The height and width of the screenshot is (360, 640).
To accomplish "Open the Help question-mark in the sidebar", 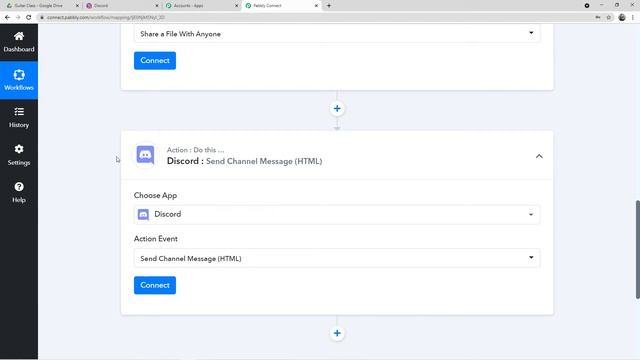I will (x=19, y=193).
